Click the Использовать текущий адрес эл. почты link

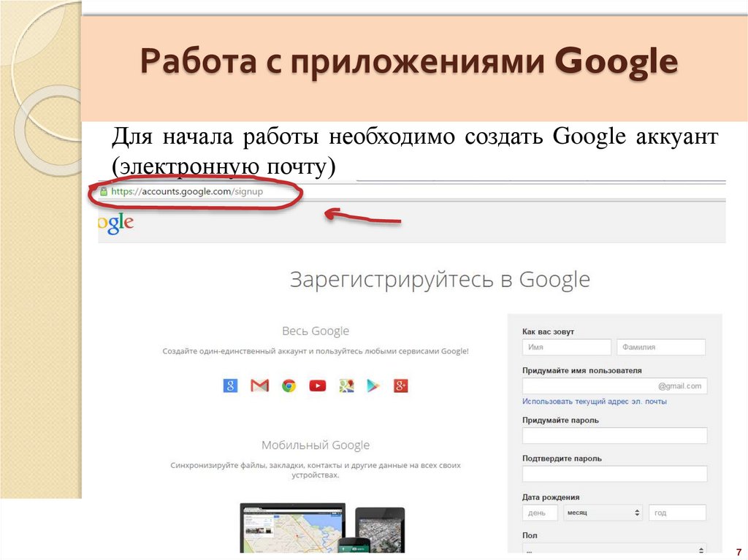[x=595, y=402]
